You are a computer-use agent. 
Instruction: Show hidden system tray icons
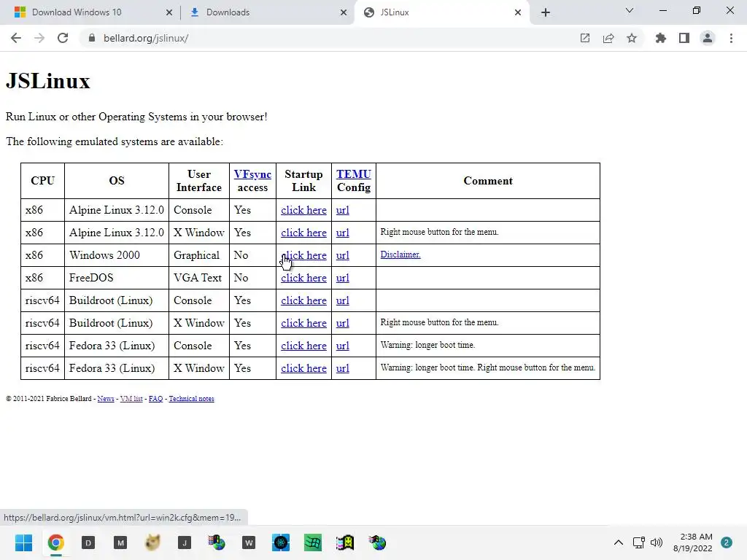619,542
